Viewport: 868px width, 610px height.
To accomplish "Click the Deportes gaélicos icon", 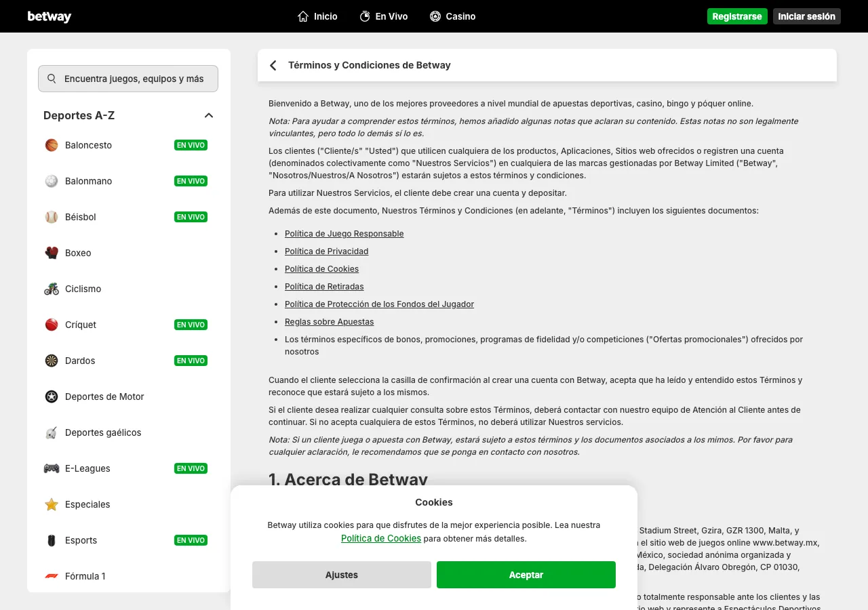I will coord(52,432).
